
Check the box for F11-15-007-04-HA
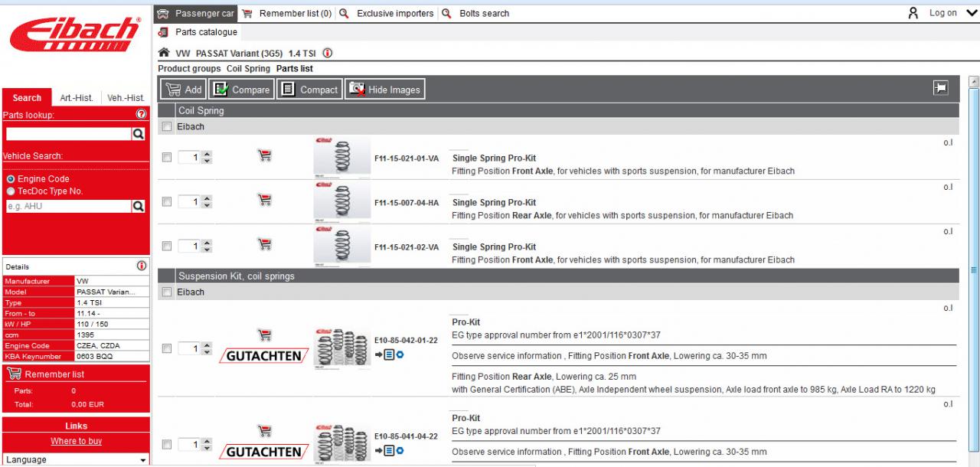[x=167, y=202]
